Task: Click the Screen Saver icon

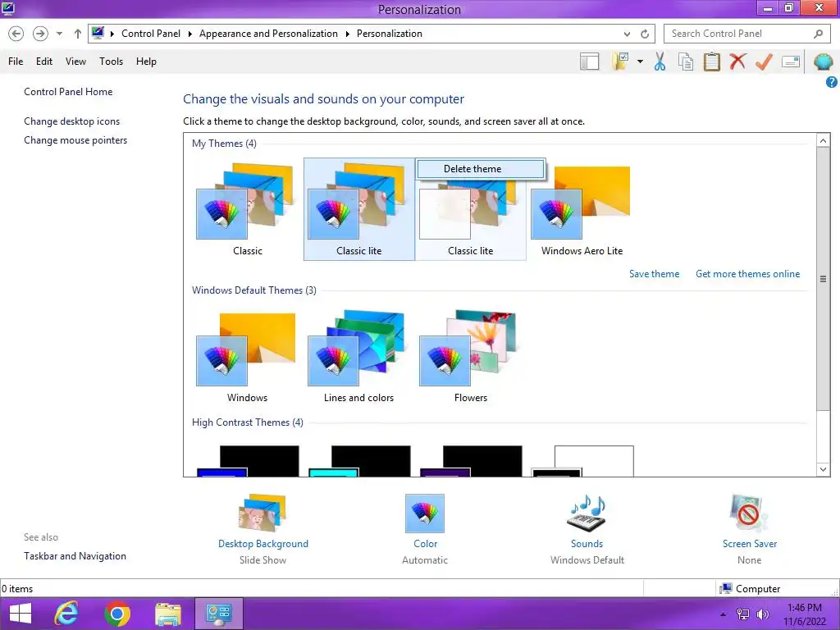Action: point(749,514)
